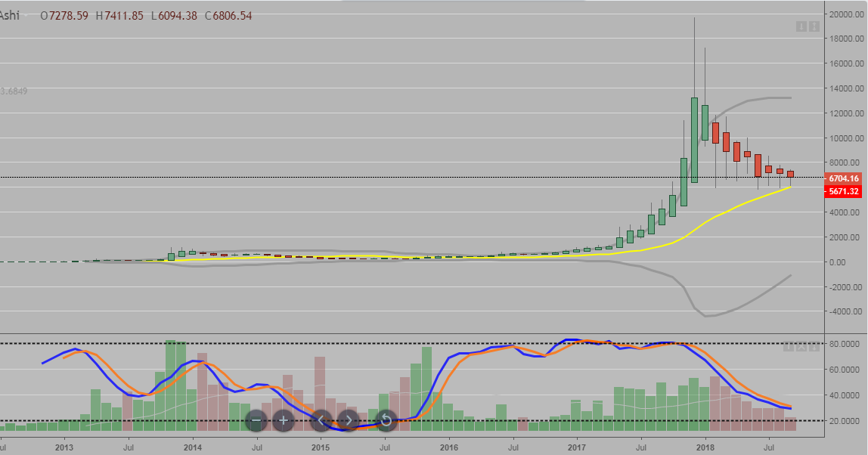Zoom out the chart with minus button

point(256,421)
